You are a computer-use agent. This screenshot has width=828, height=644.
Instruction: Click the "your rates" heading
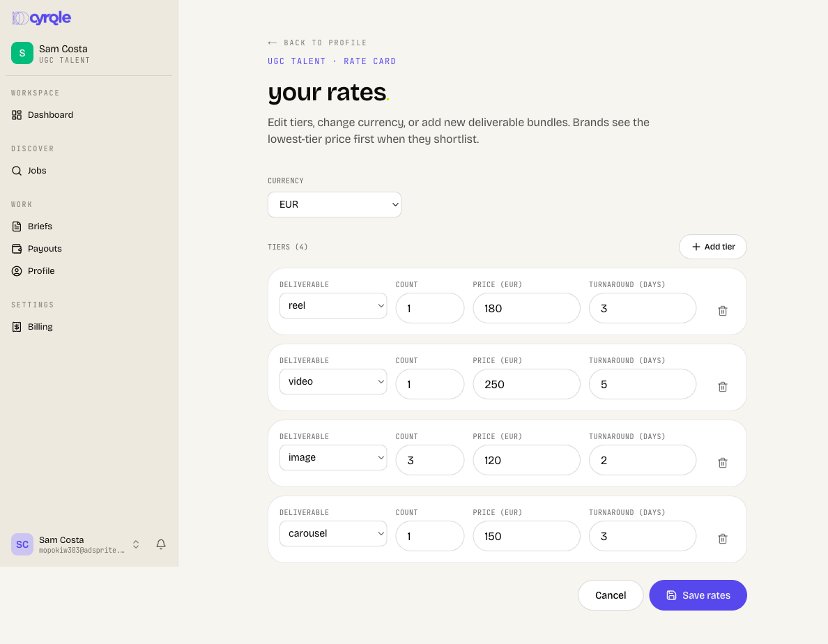click(328, 93)
